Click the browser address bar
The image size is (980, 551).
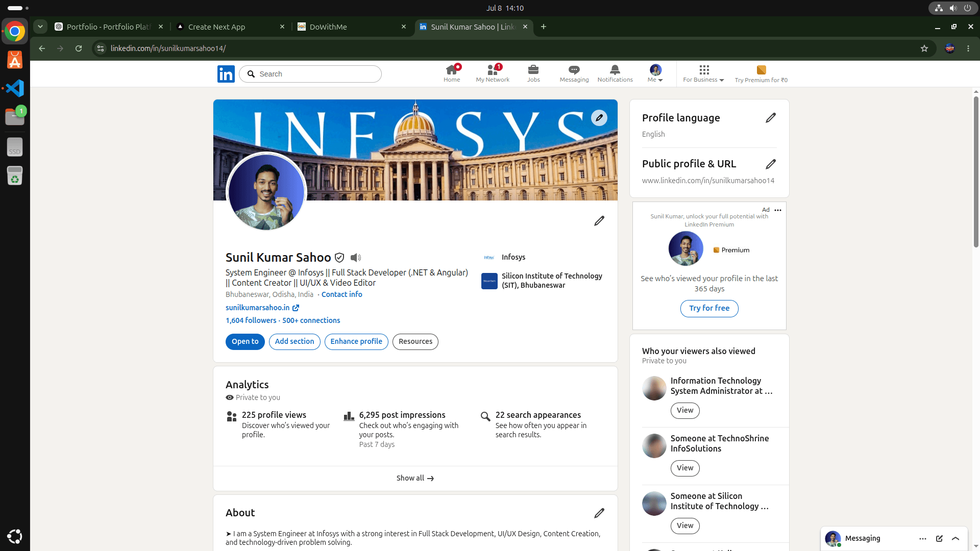pyautogui.click(x=510, y=48)
